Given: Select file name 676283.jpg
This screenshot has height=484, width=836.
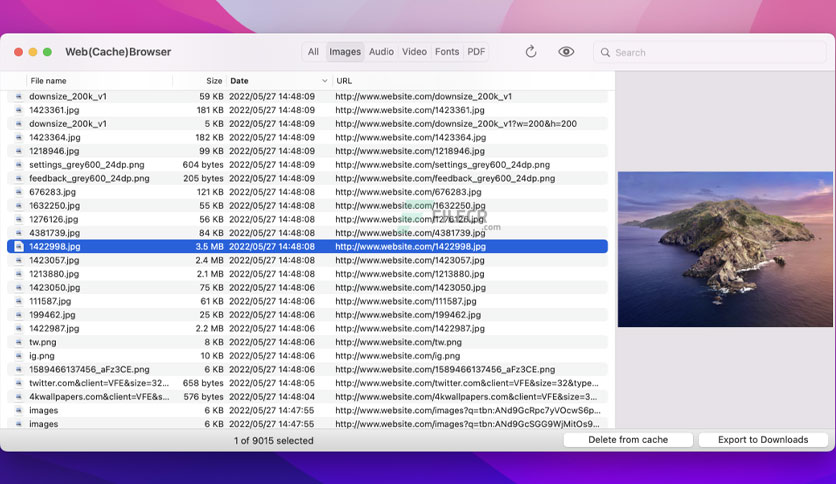Looking at the screenshot, I should [x=53, y=192].
